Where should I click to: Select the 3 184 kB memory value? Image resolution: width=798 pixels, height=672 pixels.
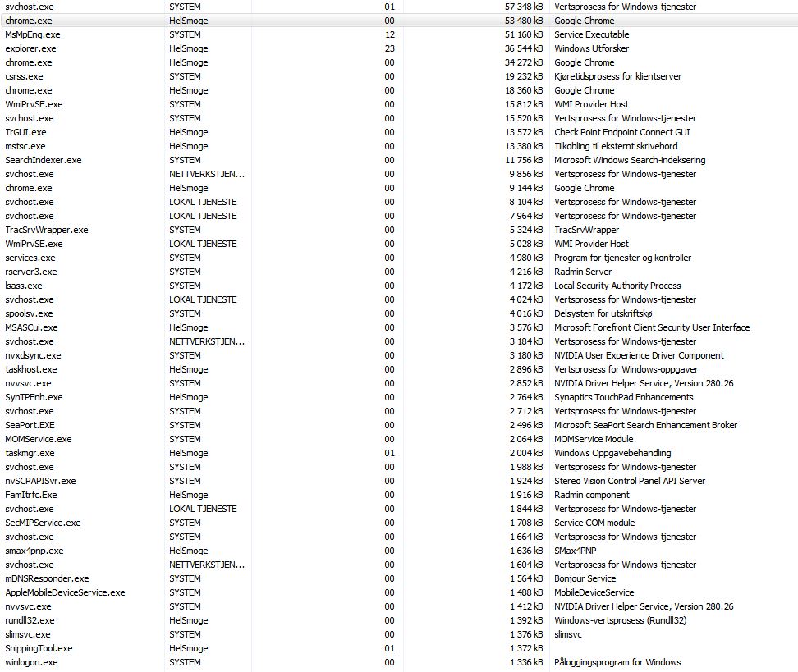click(x=526, y=341)
